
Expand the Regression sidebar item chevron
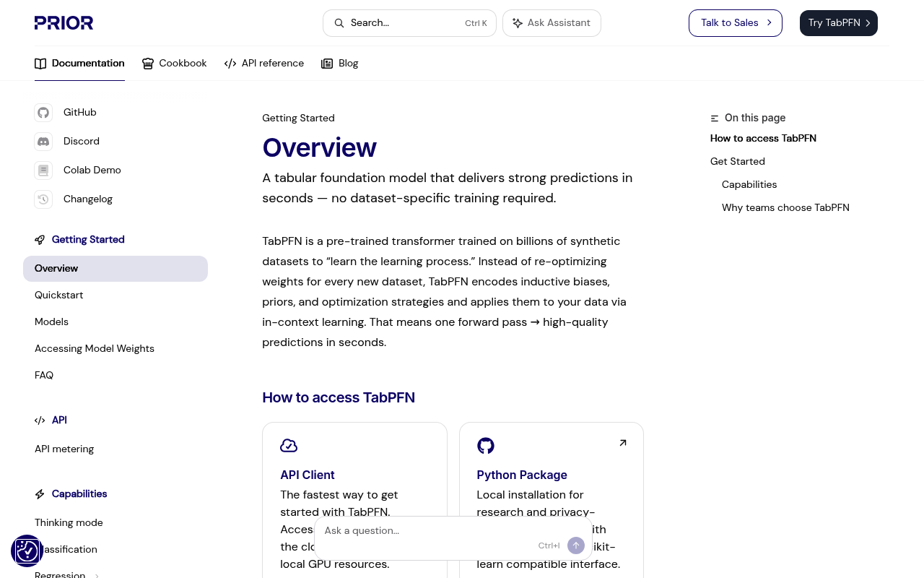(97, 575)
